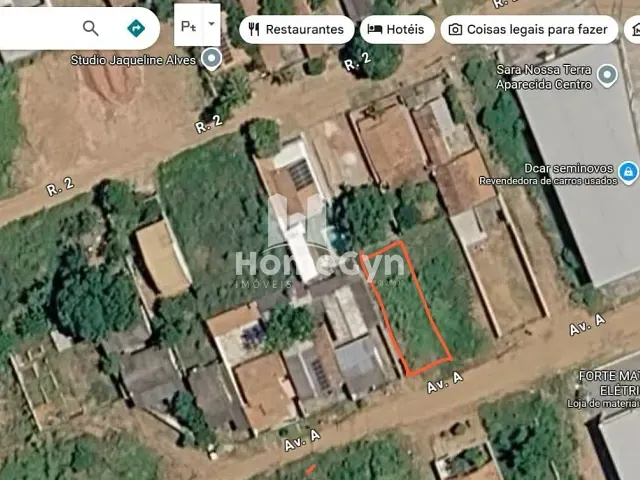Filter map by Hotéis
The image size is (640, 480).
pos(397,29)
